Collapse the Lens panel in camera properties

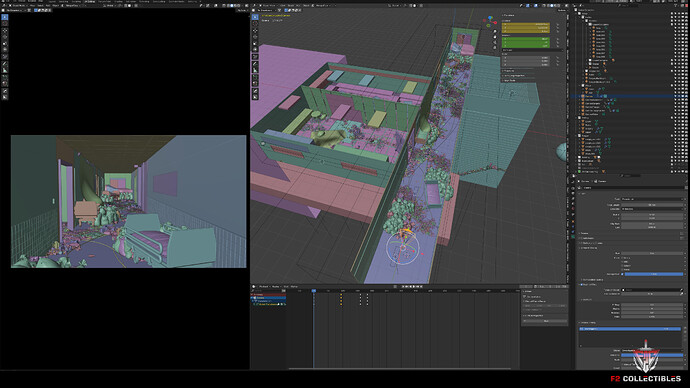tap(581, 194)
